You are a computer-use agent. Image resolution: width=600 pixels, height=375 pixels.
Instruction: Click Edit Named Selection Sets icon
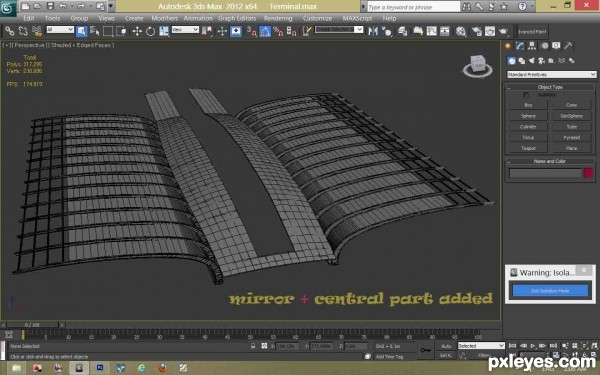307,31
